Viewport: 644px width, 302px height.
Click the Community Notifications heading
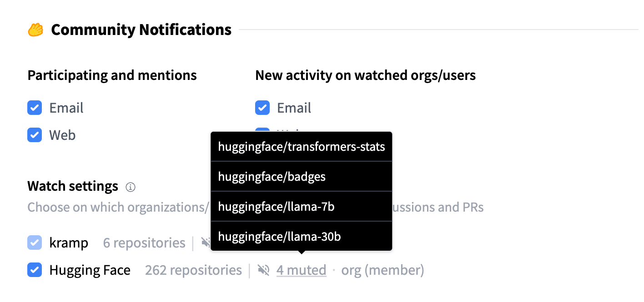[x=141, y=30]
